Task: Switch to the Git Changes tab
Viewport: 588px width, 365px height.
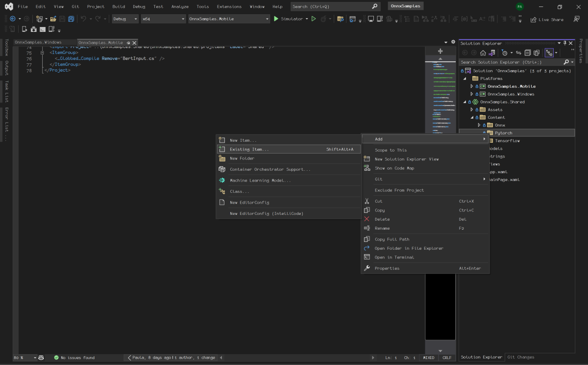Action: coord(520,357)
